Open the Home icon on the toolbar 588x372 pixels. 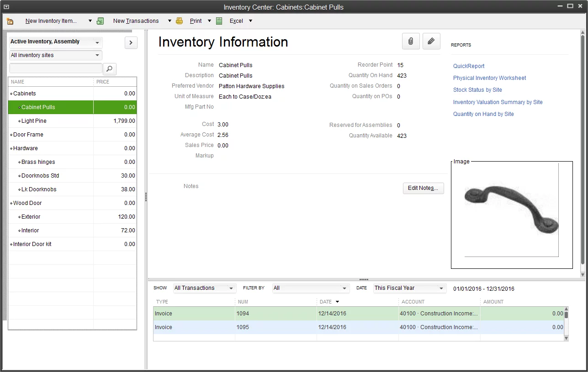click(x=10, y=21)
